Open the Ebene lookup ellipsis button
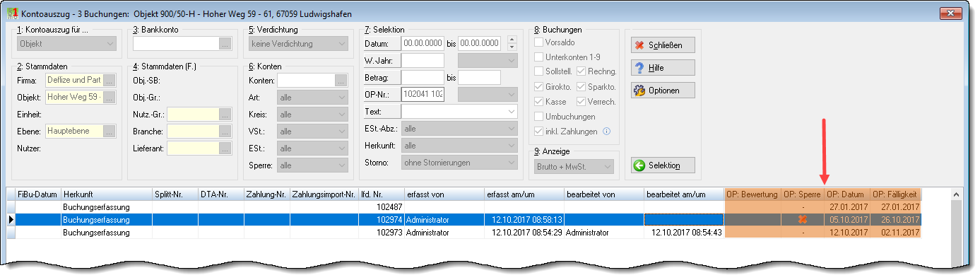Image resolution: width=980 pixels, height=280 pixels. (x=110, y=131)
